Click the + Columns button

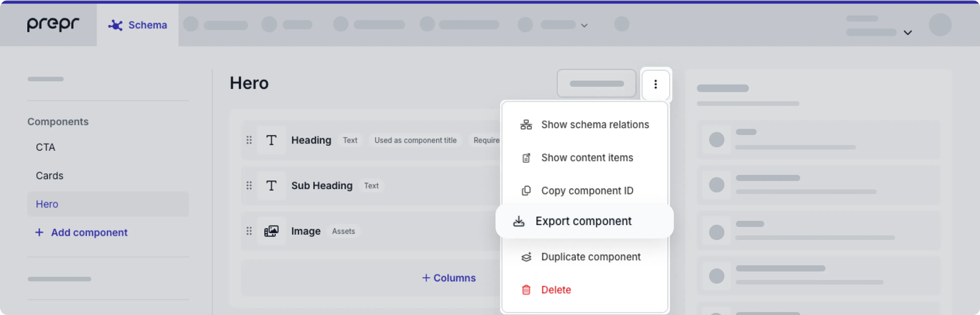coord(449,278)
